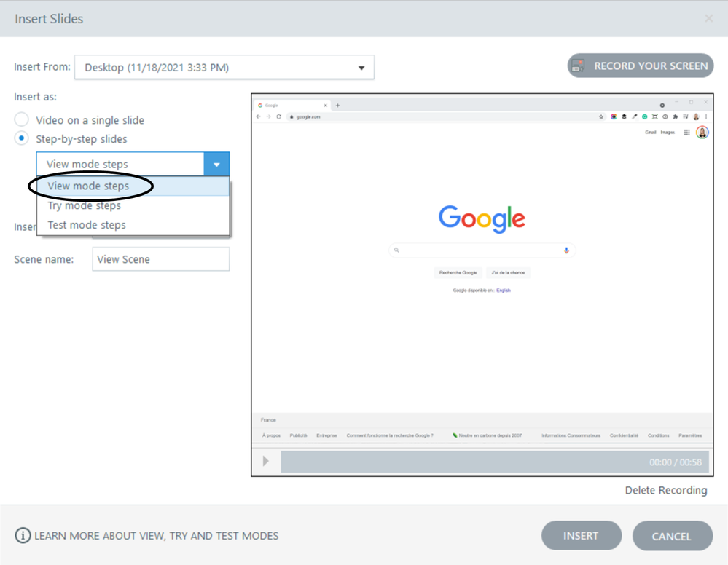
Task: Click Delete Recording link
Action: 666,490
